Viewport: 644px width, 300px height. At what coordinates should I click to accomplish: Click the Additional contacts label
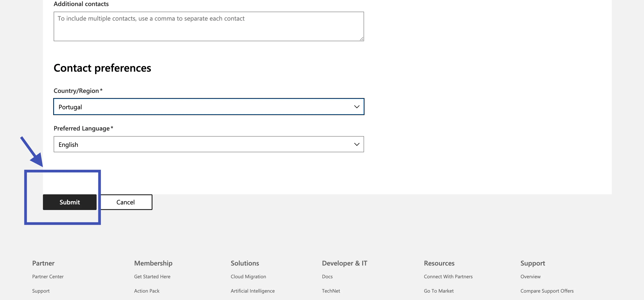click(x=81, y=4)
